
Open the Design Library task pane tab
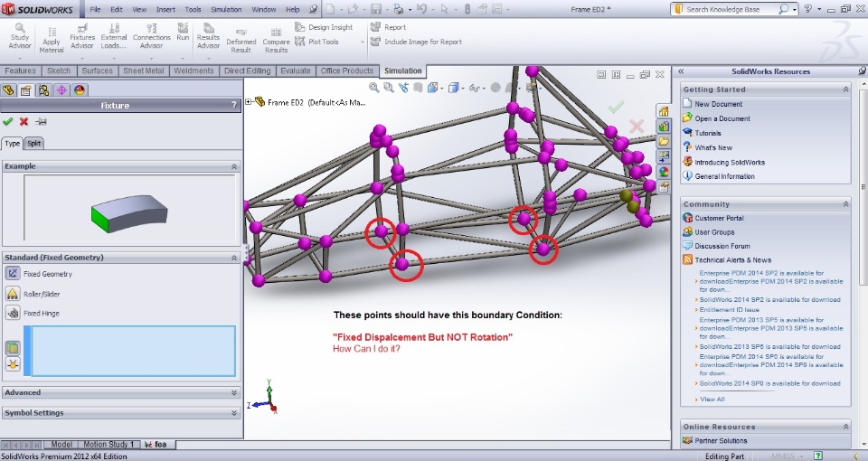[663, 127]
